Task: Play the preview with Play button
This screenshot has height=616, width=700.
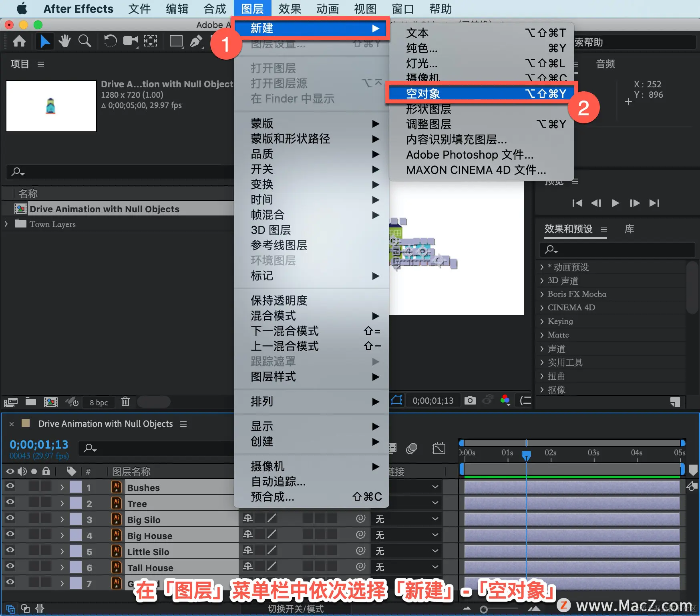Action: [x=615, y=203]
